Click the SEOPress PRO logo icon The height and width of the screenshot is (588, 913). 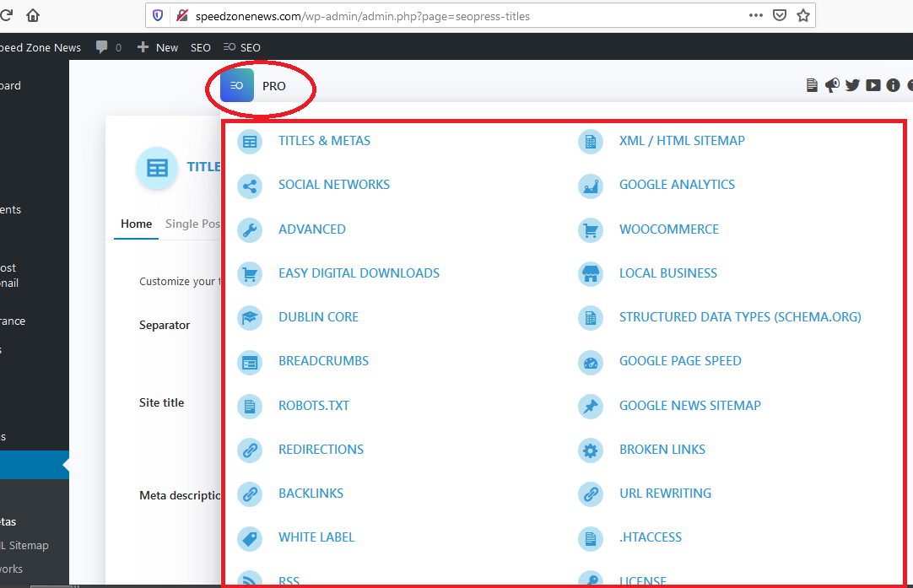[x=237, y=86]
